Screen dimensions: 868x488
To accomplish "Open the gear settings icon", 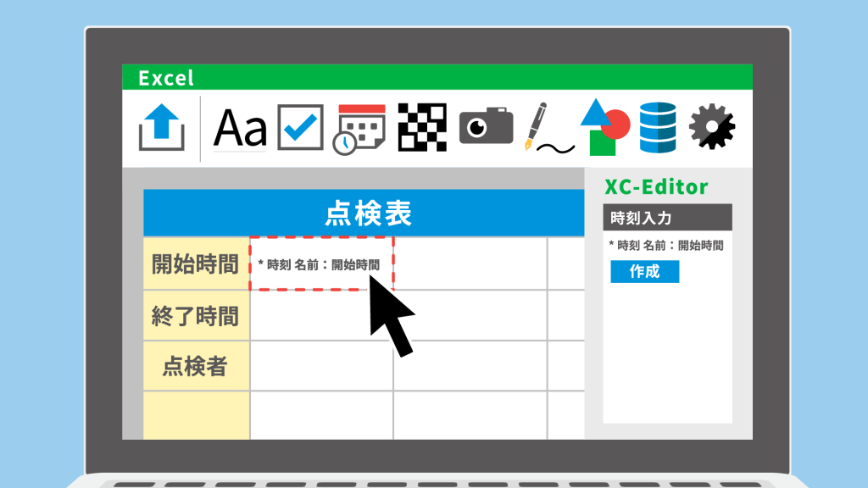I will (711, 128).
